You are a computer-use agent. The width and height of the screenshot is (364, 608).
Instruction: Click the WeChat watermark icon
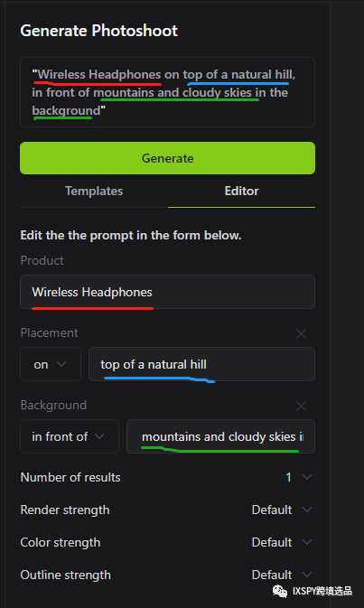click(280, 592)
